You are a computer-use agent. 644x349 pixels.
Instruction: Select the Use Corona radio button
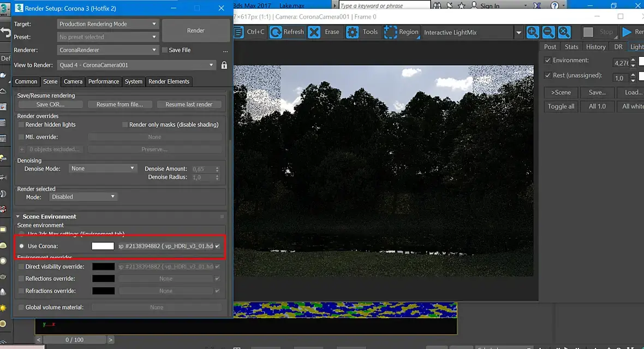[x=22, y=246]
